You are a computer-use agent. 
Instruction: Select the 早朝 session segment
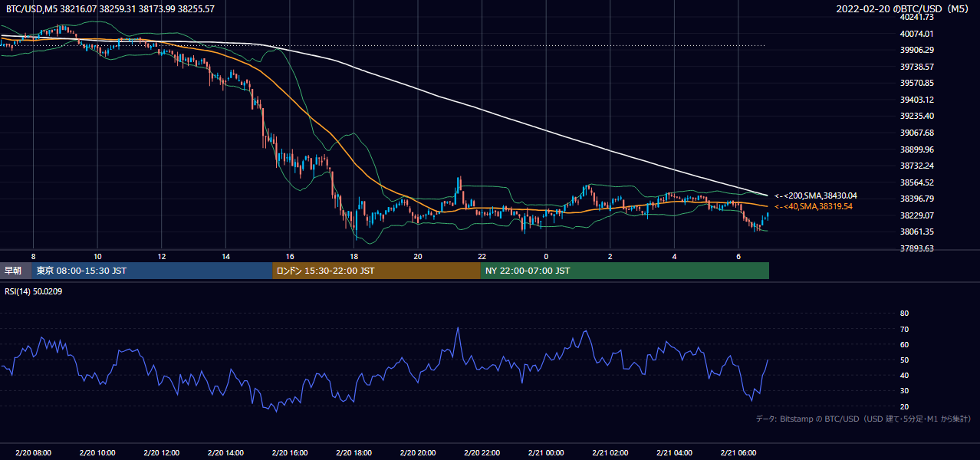(x=16, y=271)
